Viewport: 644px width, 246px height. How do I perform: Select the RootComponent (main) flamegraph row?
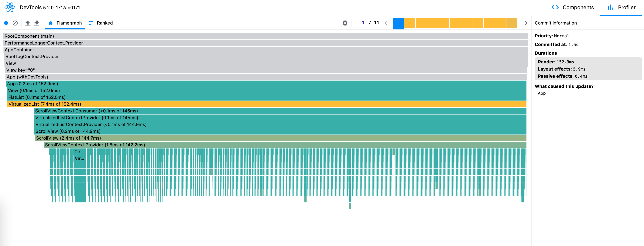(x=265, y=36)
